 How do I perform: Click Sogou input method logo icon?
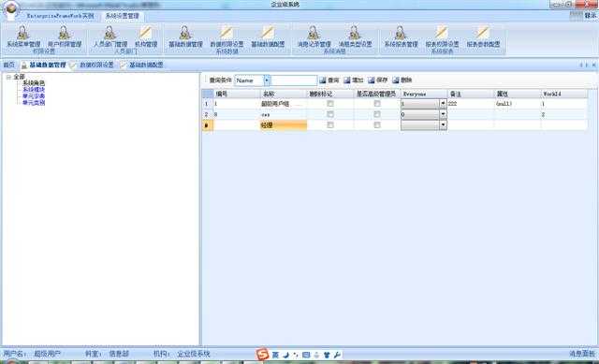262,355
